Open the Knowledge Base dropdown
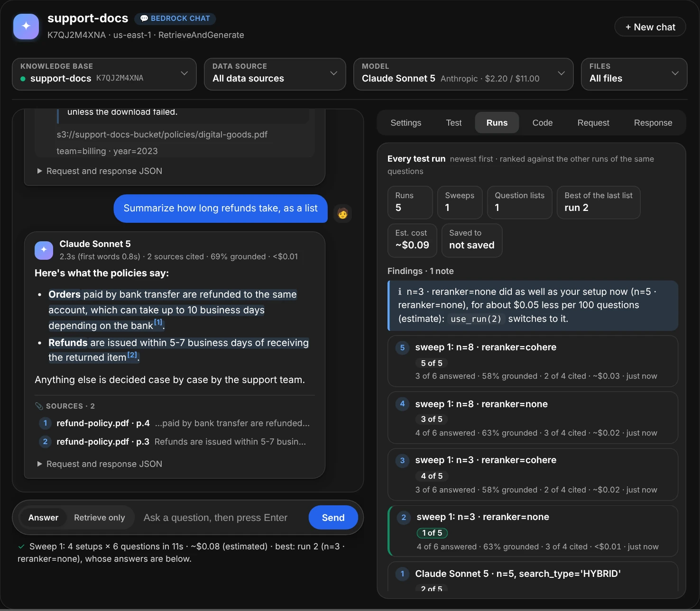The image size is (700, 611). 104,74
